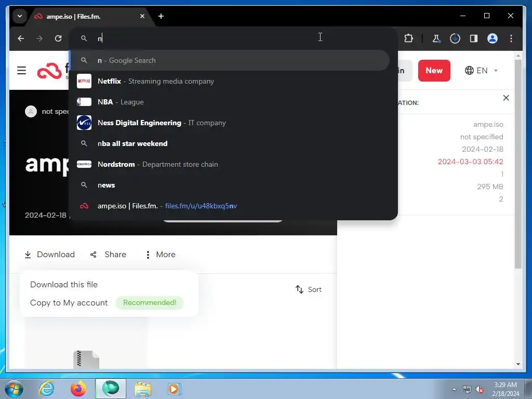The image size is (532, 399).
Task: Open Windows Explorer from the taskbar
Action: coord(143,389)
